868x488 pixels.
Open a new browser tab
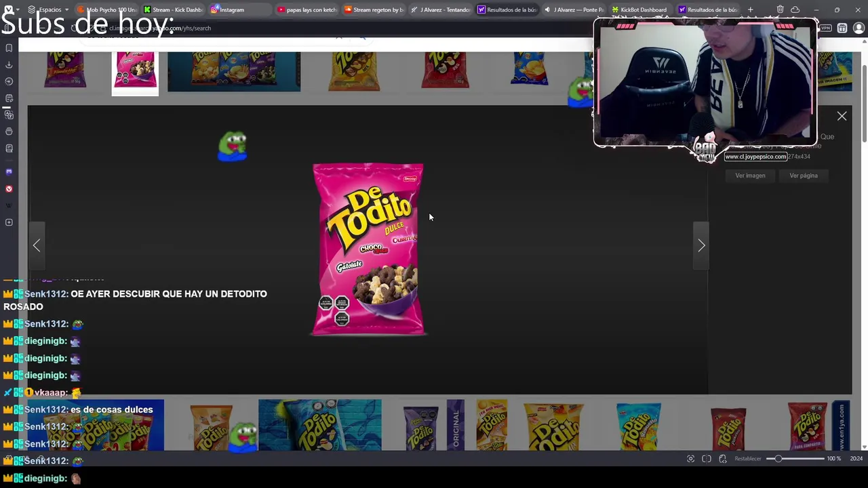(x=750, y=9)
